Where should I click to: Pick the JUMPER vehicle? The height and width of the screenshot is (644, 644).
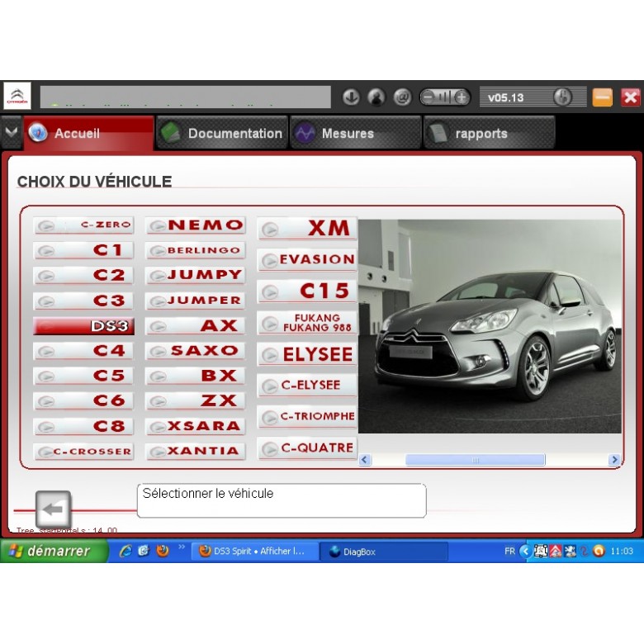pos(196,301)
